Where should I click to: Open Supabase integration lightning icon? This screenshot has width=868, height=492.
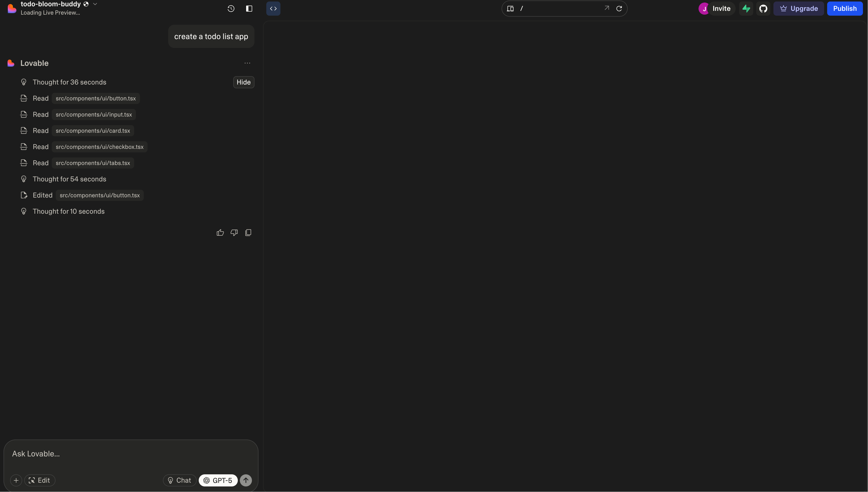click(746, 8)
